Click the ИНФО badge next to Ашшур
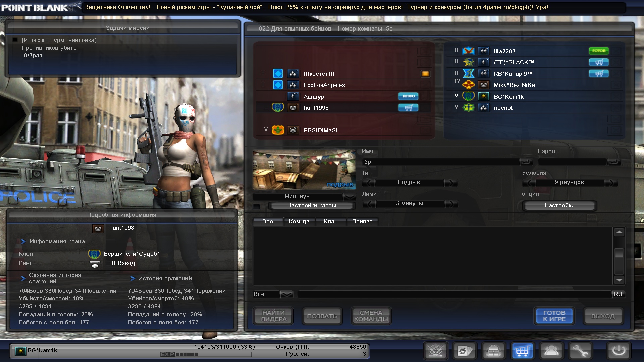The width and height of the screenshot is (644, 362). (408, 96)
